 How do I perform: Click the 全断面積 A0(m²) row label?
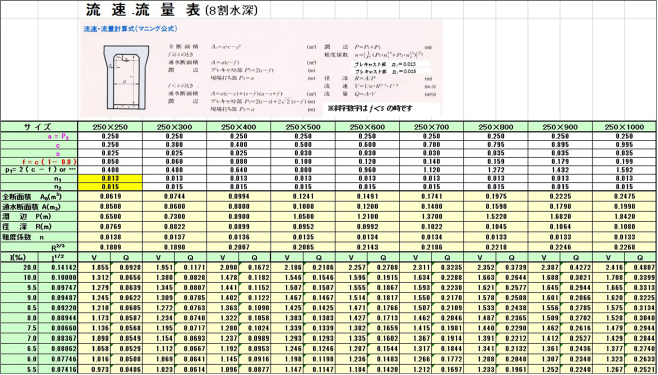[39, 196]
